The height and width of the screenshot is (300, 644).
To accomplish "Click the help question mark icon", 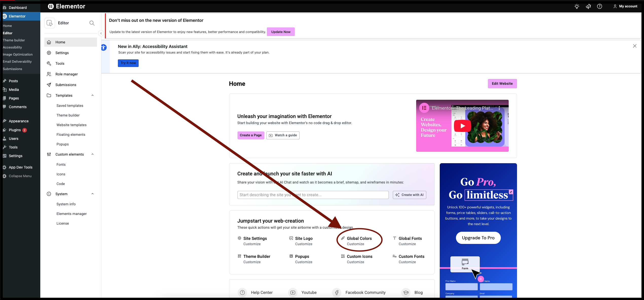I will [599, 6].
